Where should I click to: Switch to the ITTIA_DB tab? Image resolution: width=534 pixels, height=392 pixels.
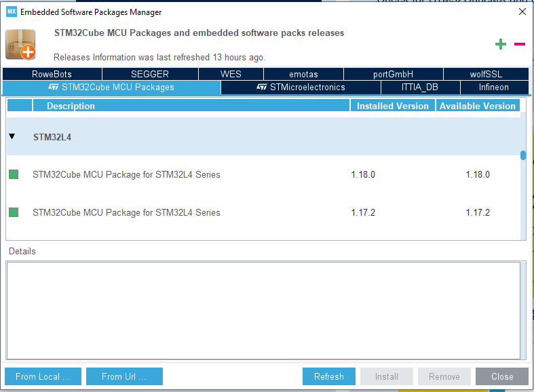420,87
